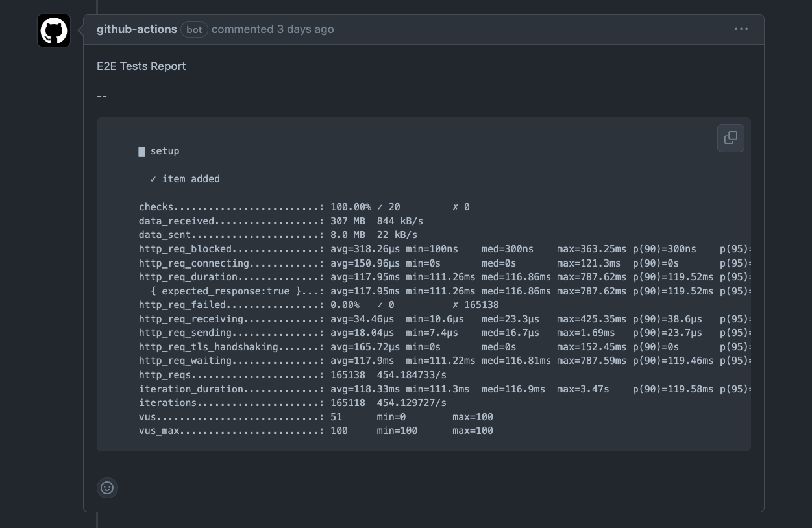The image size is (812, 528).
Task: Select the 'item added' check line
Action: (x=185, y=179)
